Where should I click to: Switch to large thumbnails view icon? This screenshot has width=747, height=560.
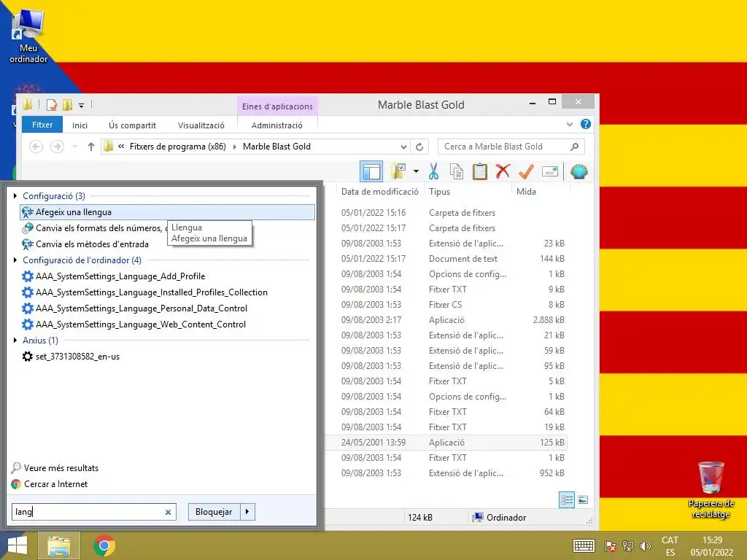click(x=583, y=500)
